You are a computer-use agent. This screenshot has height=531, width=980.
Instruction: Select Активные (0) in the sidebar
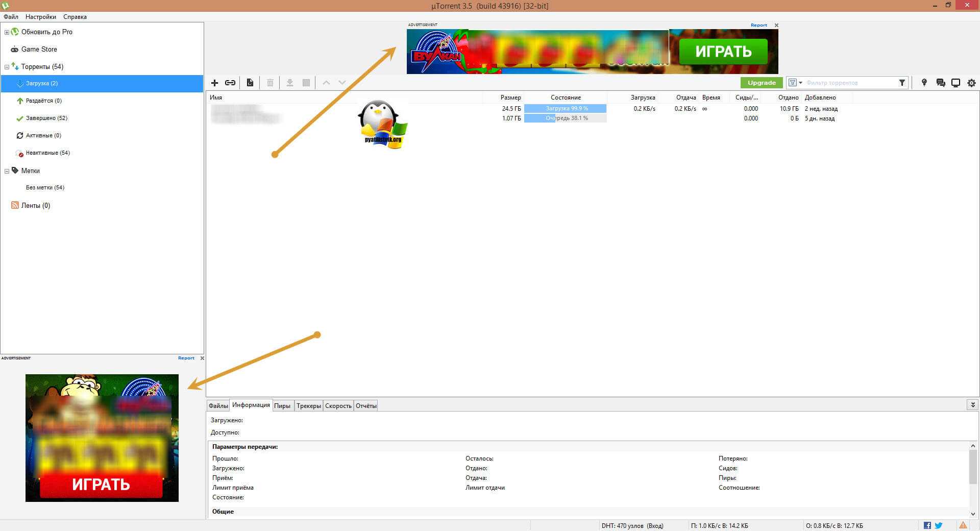click(43, 136)
